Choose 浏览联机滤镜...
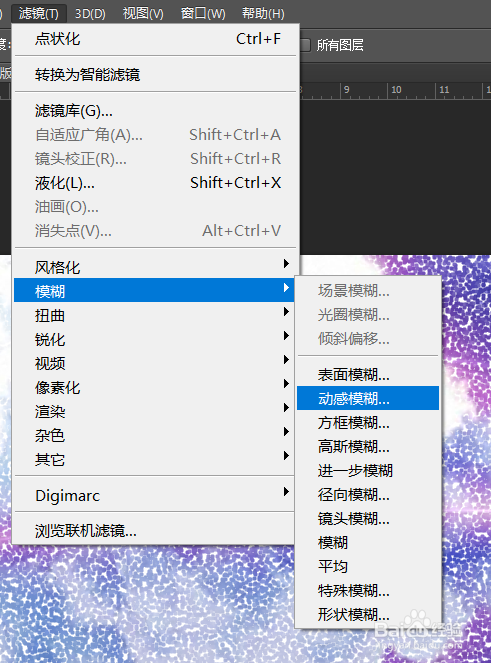491x663 pixels. pyautogui.click(x=154, y=531)
